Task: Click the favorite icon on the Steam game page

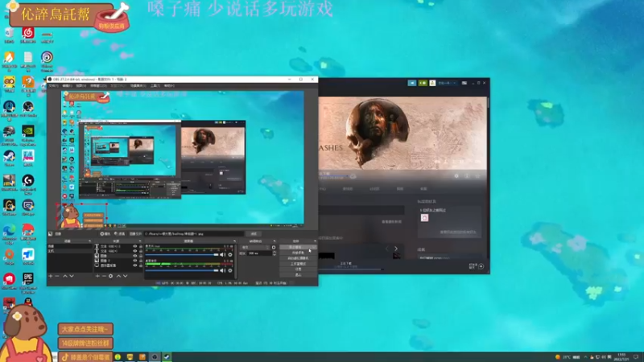Action: click(477, 175)
